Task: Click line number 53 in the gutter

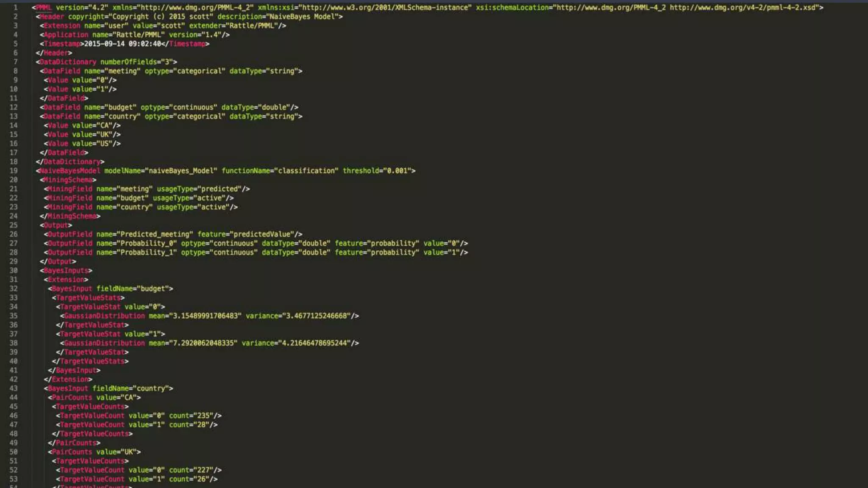Action: 14,479
